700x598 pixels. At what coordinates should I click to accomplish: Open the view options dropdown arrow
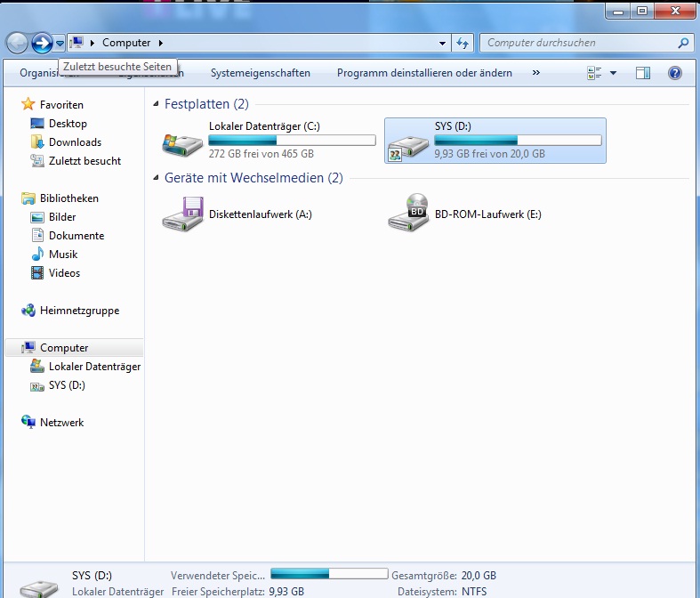[613, 73]
